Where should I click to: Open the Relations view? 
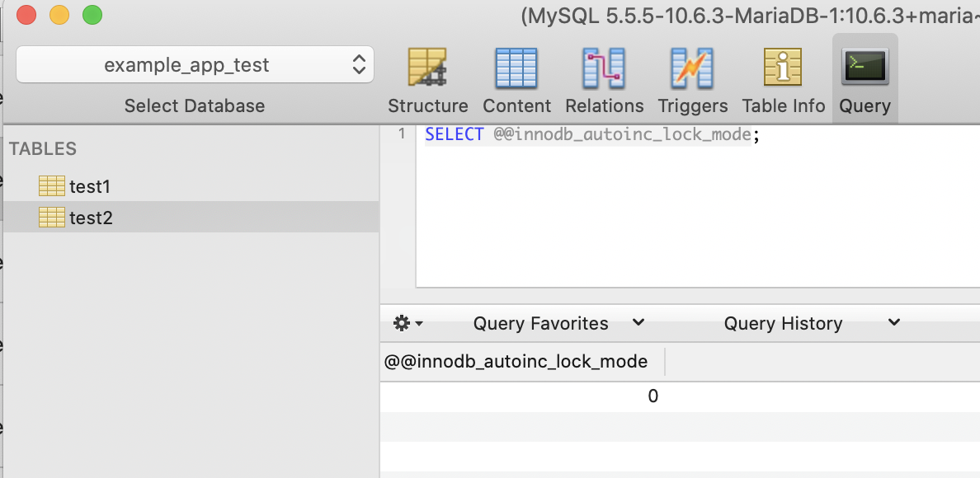pos(604,78)
